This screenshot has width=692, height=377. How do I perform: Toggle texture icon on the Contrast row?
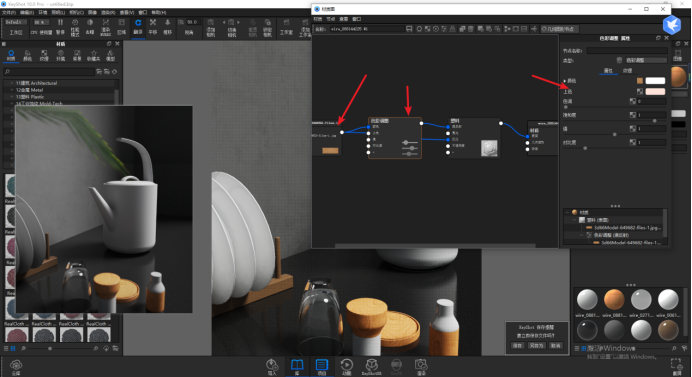tap(632, 142)
